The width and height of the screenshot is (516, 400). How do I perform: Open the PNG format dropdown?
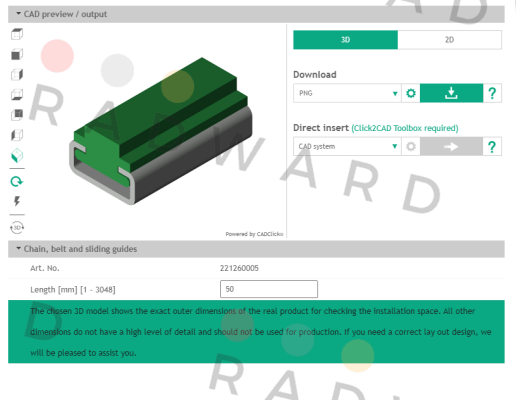pos(347,93)
